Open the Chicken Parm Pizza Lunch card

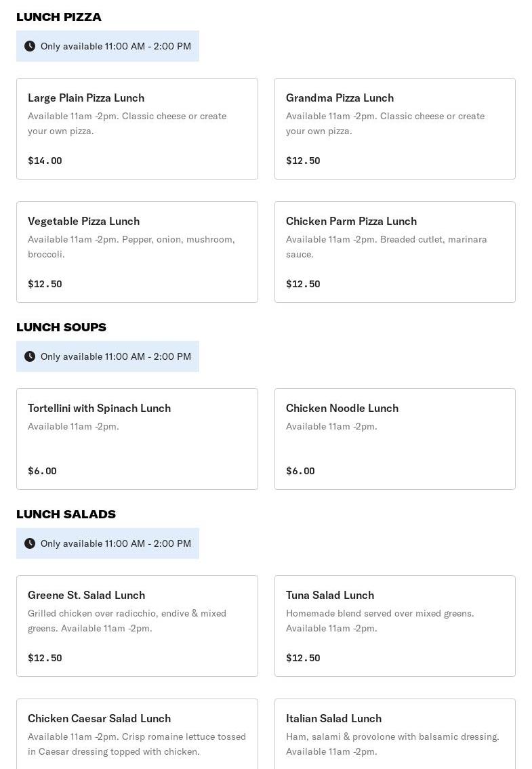(x=395, y=252)
